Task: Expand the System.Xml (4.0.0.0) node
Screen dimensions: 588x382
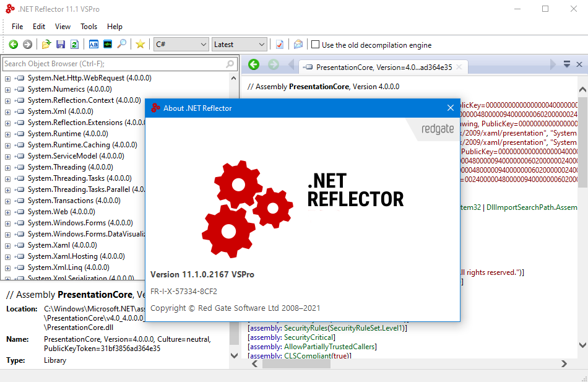Action: [x=7, y=112]
